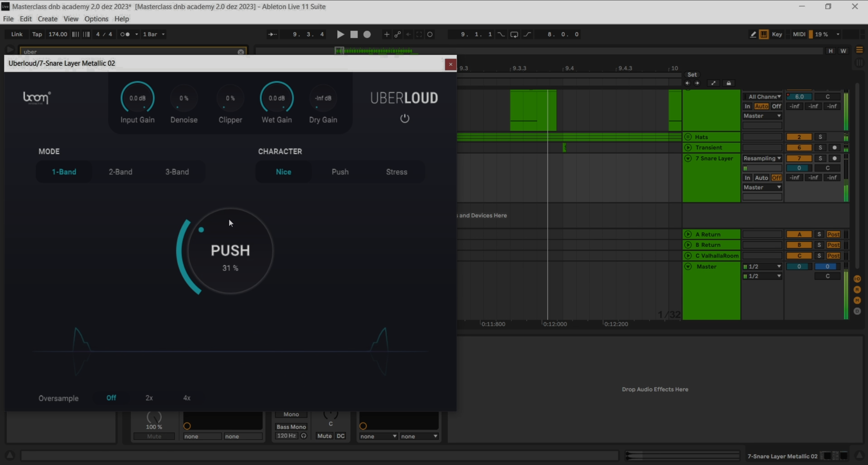Solo the Hats track

820,137
